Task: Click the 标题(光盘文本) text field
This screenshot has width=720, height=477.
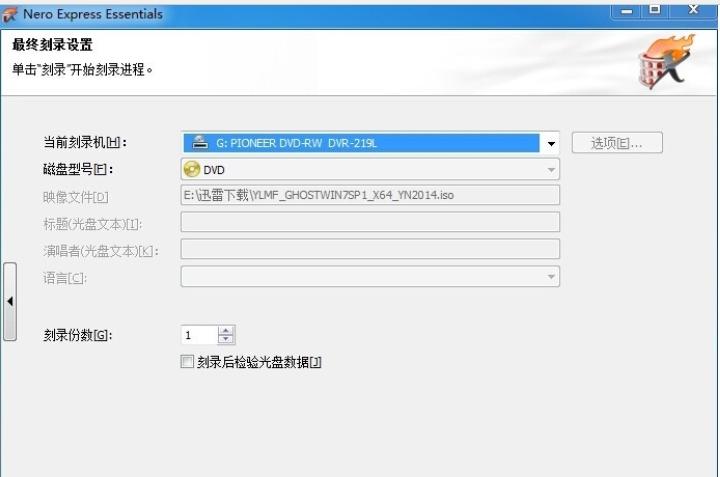Action: (x=370, y=222)
